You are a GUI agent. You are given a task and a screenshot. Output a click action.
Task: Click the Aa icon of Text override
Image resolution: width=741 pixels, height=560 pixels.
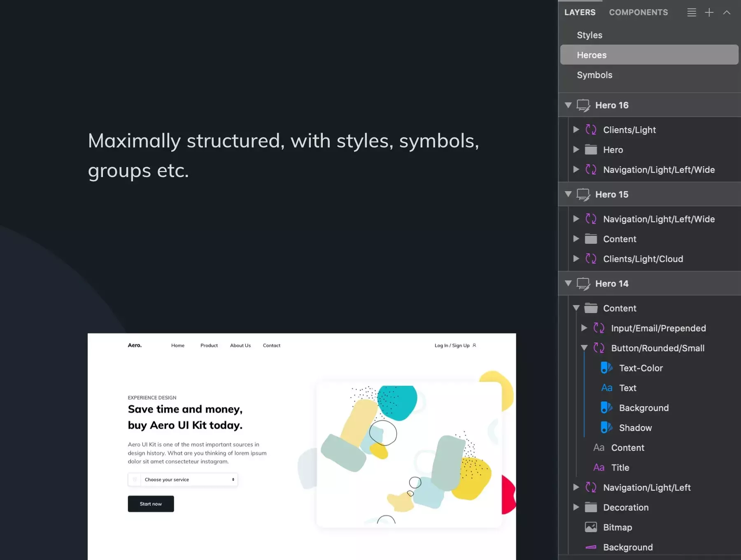pyautogui.click(x=606, y=388)
